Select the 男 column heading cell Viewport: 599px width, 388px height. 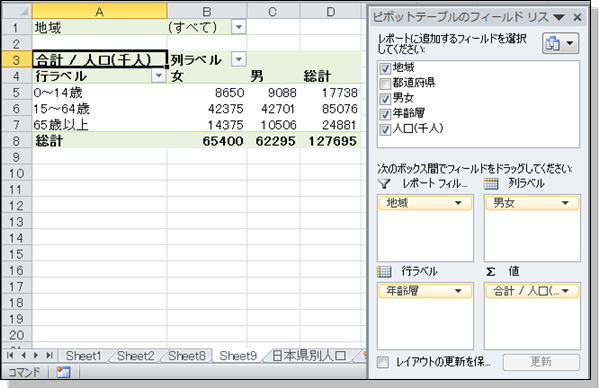pyautogui.click(x=273, y=76)
